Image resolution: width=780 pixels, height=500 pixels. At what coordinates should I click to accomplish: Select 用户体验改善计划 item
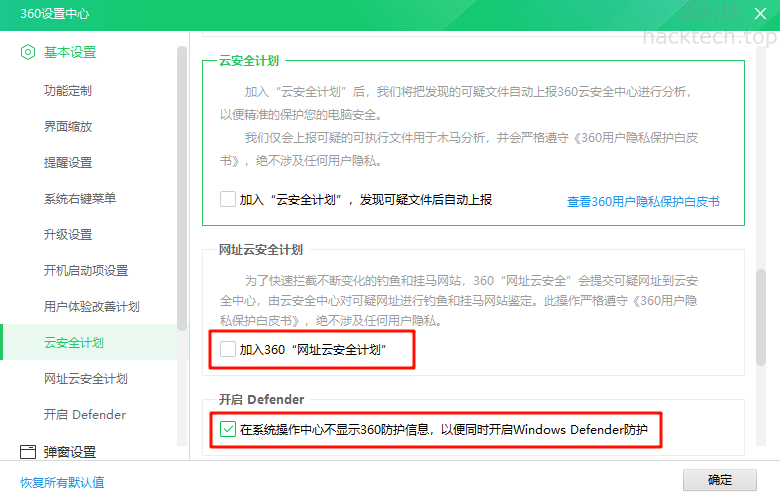tap(91, 307)
